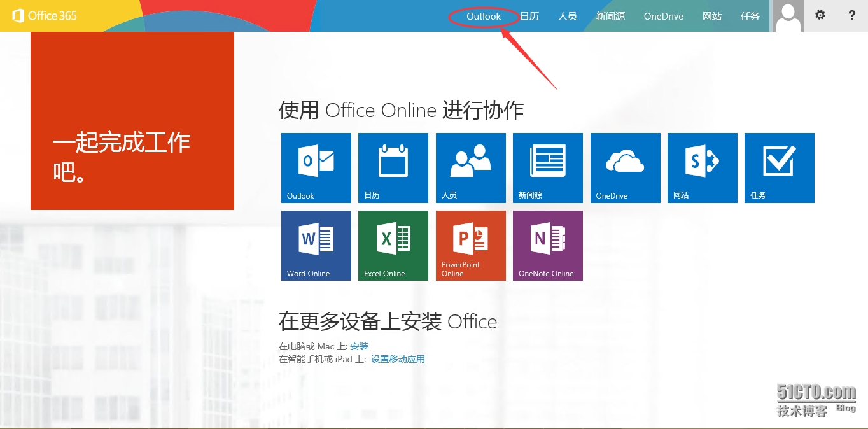Open the 网站 SharePoint sites tile

(x=703, y=168)
